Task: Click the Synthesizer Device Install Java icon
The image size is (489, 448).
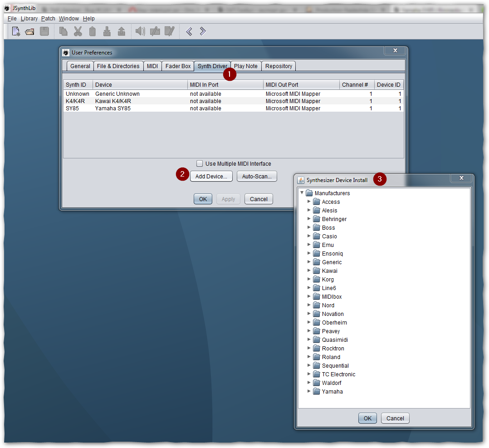Action: (x=301, y=180)
